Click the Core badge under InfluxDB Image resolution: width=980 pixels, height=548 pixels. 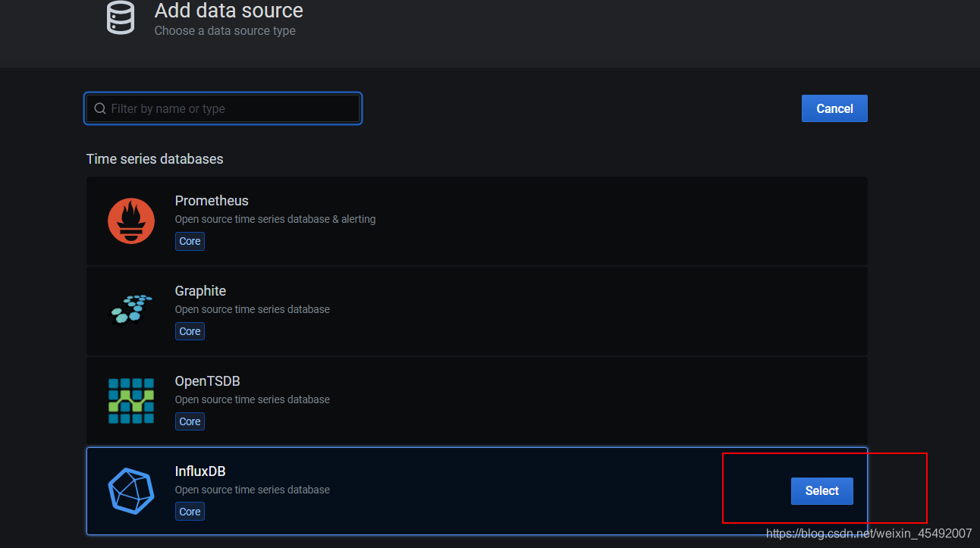190,512
